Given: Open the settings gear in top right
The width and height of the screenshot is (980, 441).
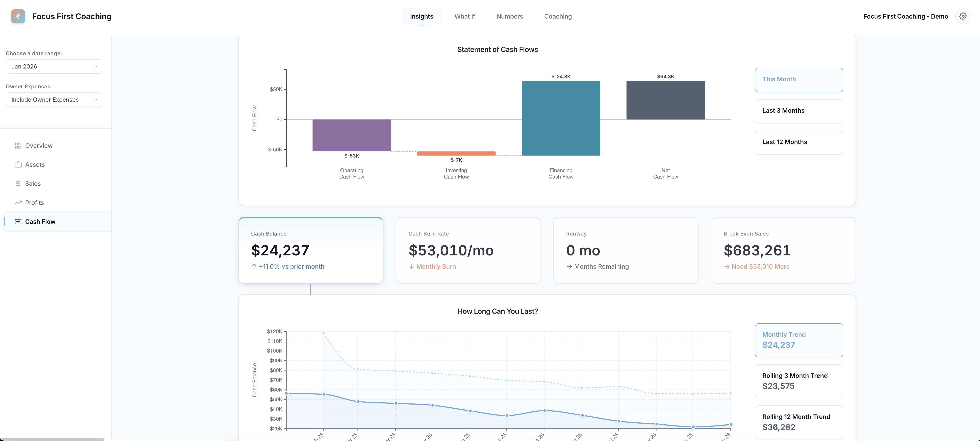Looking at the screenshot, I should point(963,16).
